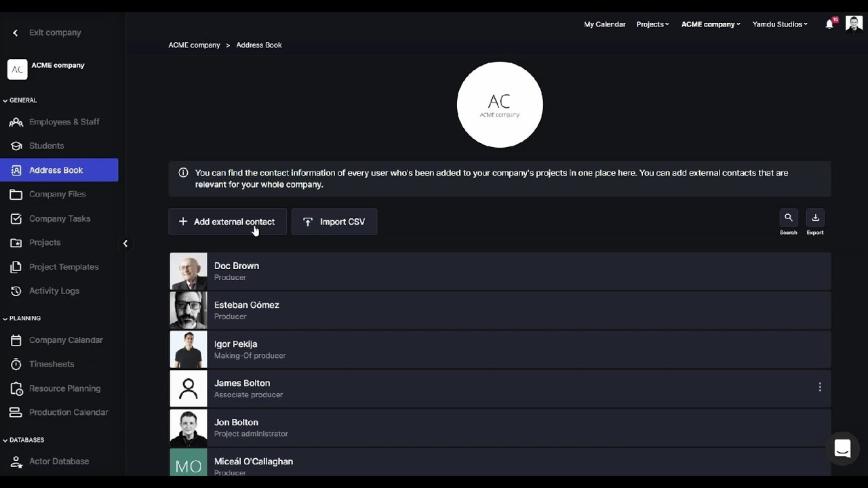Click the plus icon in Add external contact
Viewport: 868px width, 488px height.
[x=183, y=222]
